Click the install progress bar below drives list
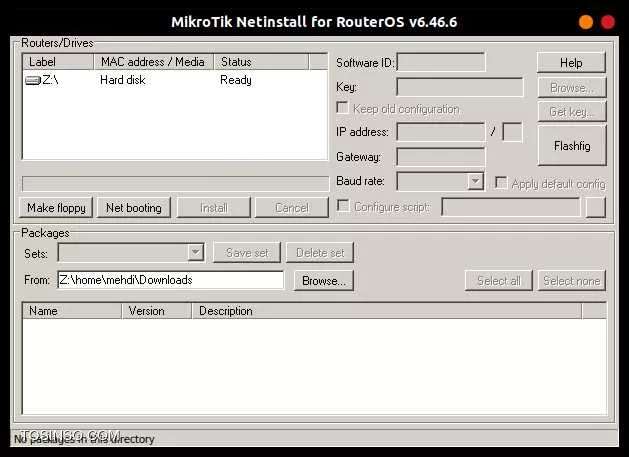The height and width of the screenshot is (457, 629). click(175, 183)
